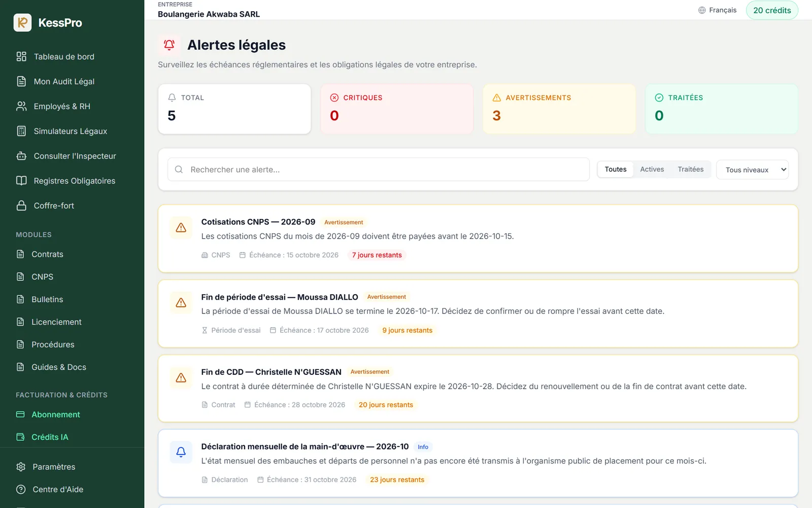Click the Total summary card
812x508 pixels.
(234, 109)
